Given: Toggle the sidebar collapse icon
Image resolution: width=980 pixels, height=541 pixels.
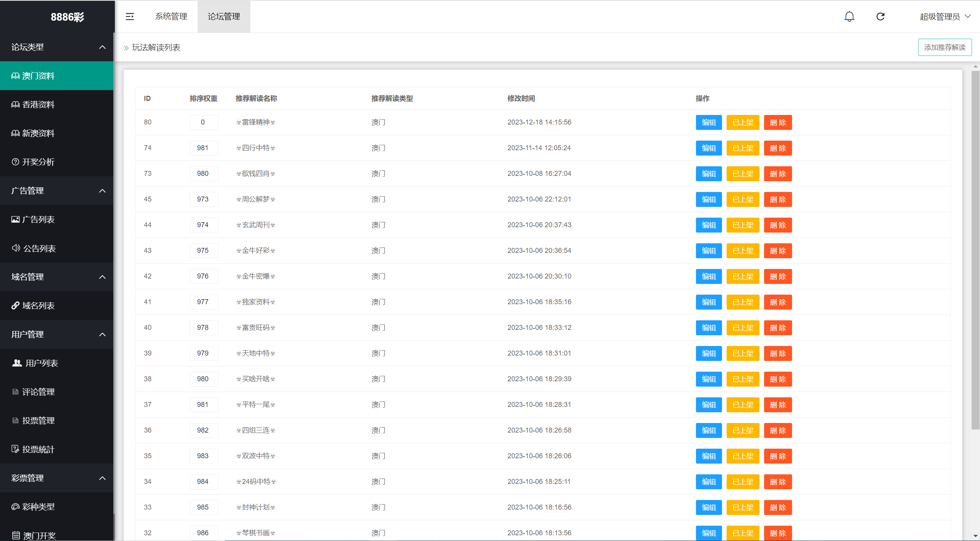Looking at the screenshot, I should coord(130,16).
